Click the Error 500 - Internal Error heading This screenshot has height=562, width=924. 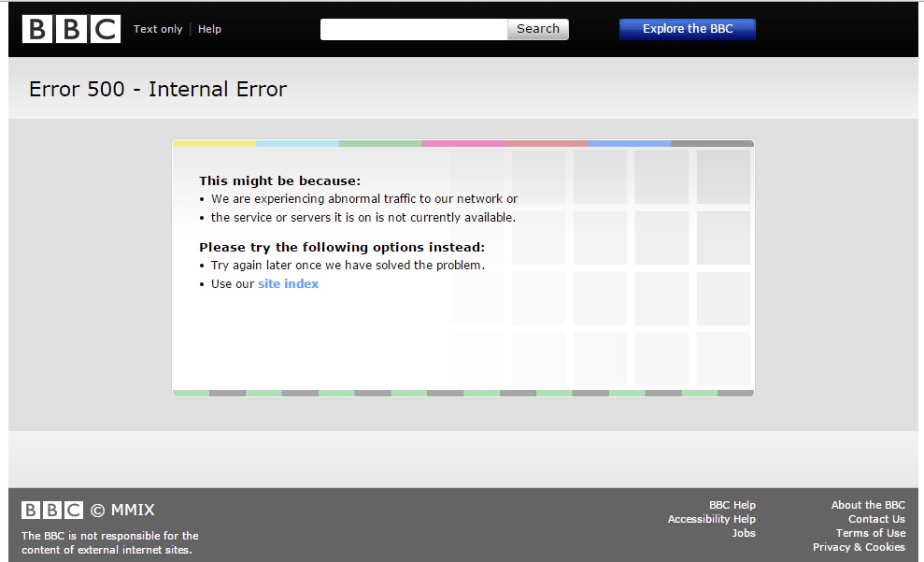pos(158,89)
